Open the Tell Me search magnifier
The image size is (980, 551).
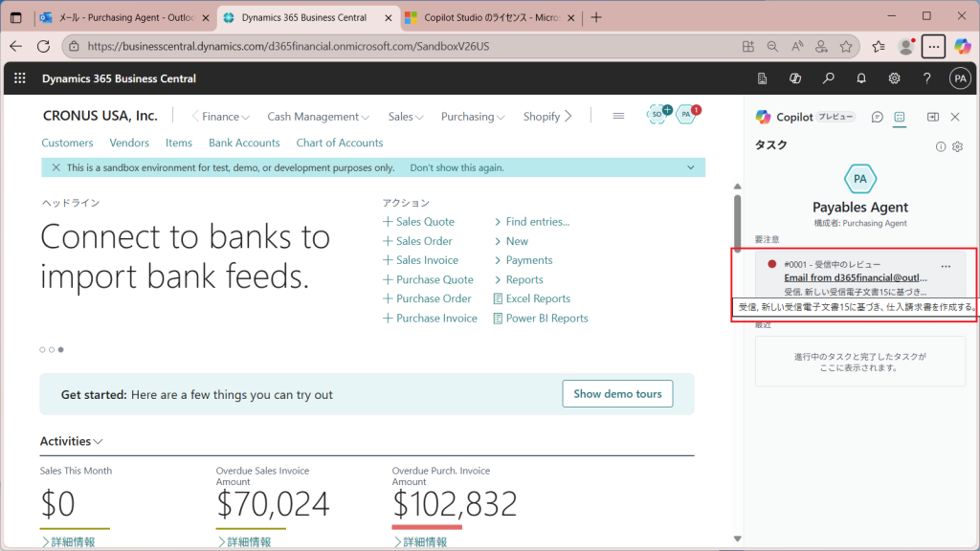[x=828, y=78]
